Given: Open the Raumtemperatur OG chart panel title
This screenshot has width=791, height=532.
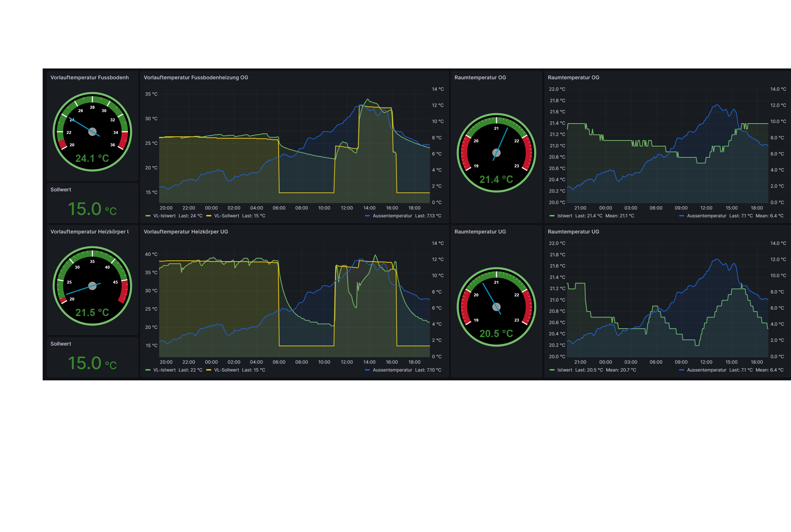Looking at the screenshot, I should point(573,77).
